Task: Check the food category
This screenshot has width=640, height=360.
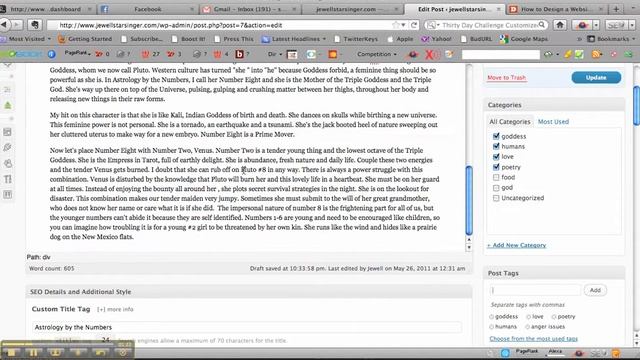Action: tap(496, 177)
